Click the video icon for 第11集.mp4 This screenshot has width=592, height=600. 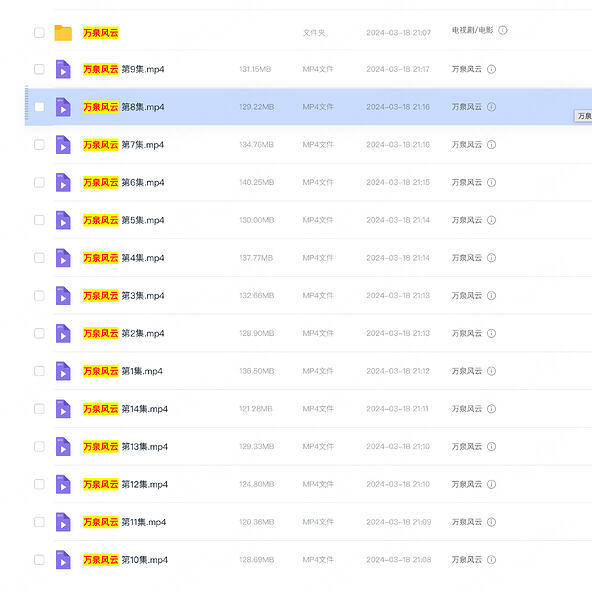pyautogui.click(x=63, y=522)
